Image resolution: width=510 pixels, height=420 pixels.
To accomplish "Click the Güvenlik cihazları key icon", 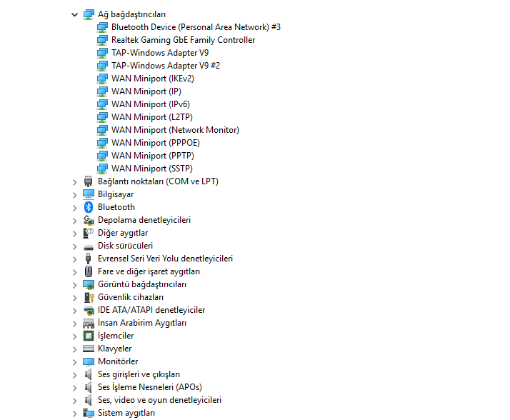I will [x=89, y=297].
